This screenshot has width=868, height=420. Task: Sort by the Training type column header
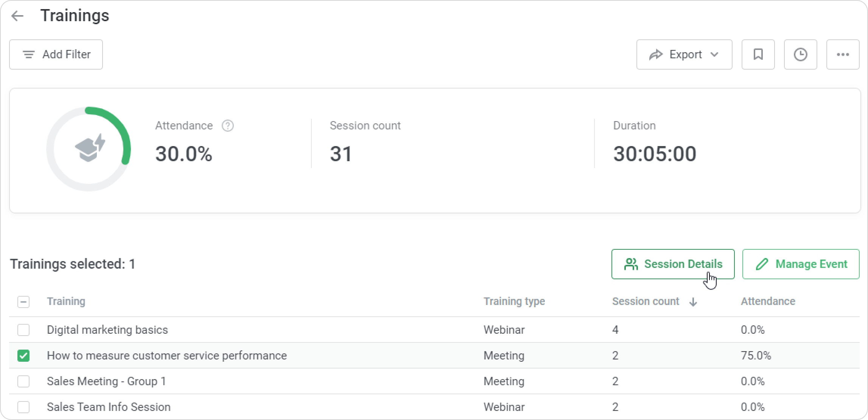[514, 302]
